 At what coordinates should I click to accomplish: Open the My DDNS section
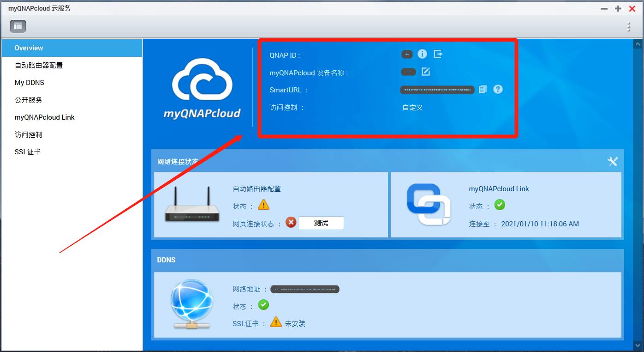(x=29, y=82)
